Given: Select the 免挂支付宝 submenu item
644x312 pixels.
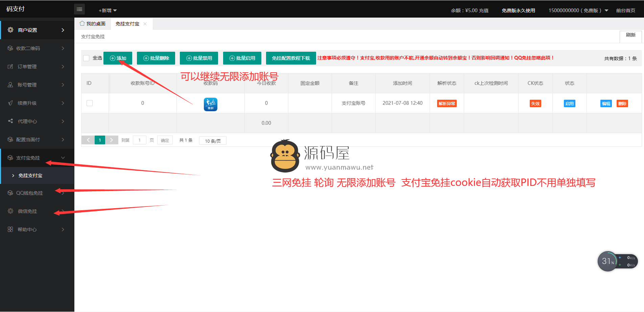Looking at the screenshot, I should [37, 175].
